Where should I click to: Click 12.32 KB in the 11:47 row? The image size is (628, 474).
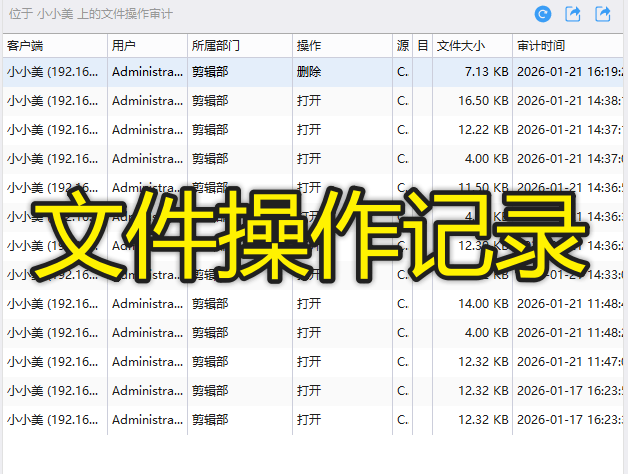[483, 362]
